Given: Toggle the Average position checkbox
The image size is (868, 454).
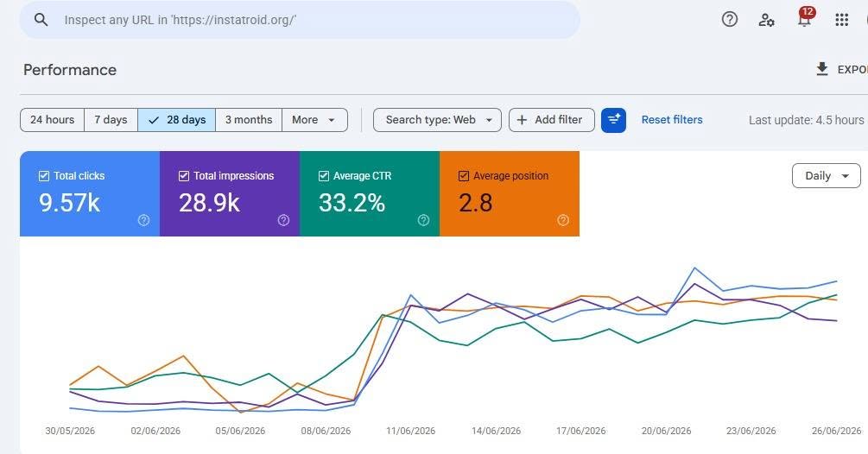Looking at the screenshot, I should click(464, 176).
